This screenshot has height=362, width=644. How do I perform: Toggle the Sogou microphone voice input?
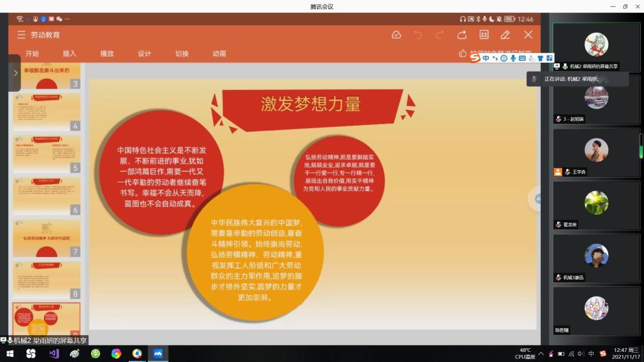coord(513,58)
